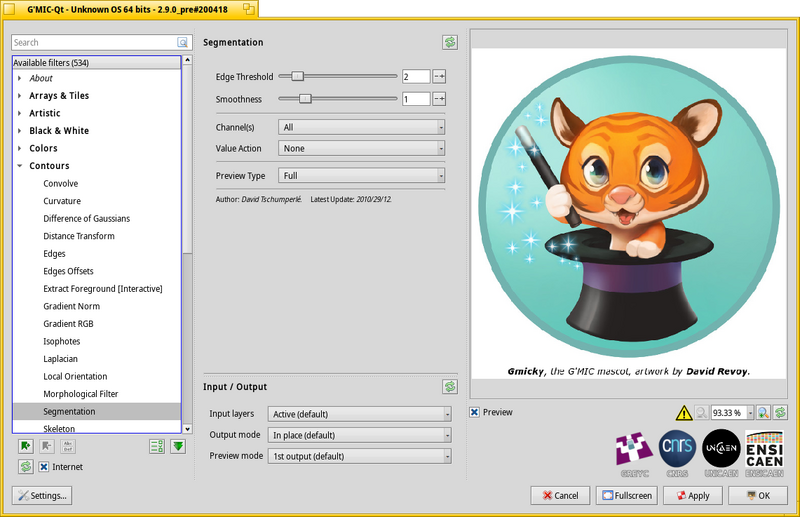Click the Smoothness increment/decrement button
Screen dimensions: 800x517
(x=439, y=99)
